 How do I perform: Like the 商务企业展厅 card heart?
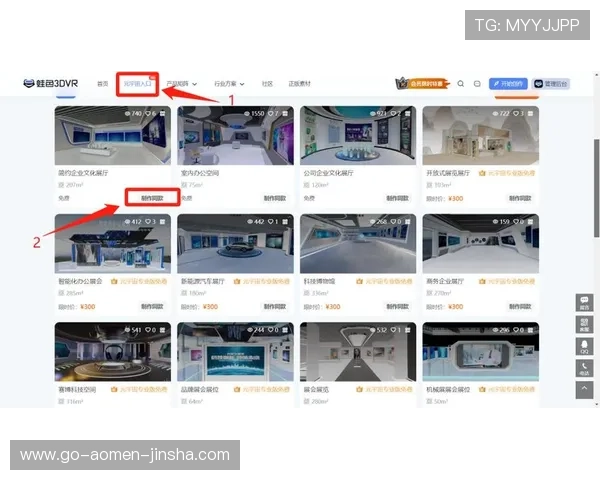518,222
